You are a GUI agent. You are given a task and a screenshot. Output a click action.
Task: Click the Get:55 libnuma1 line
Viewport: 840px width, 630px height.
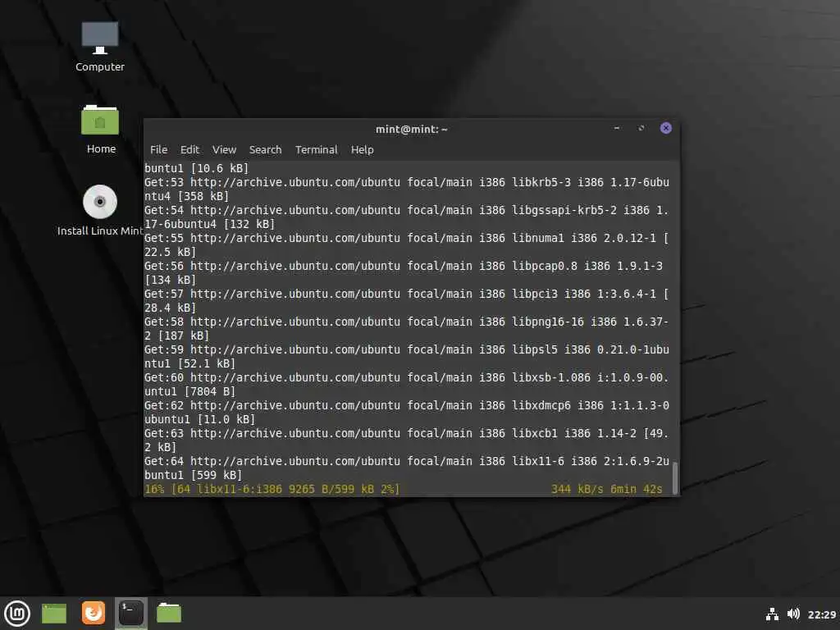click(407, 238)
